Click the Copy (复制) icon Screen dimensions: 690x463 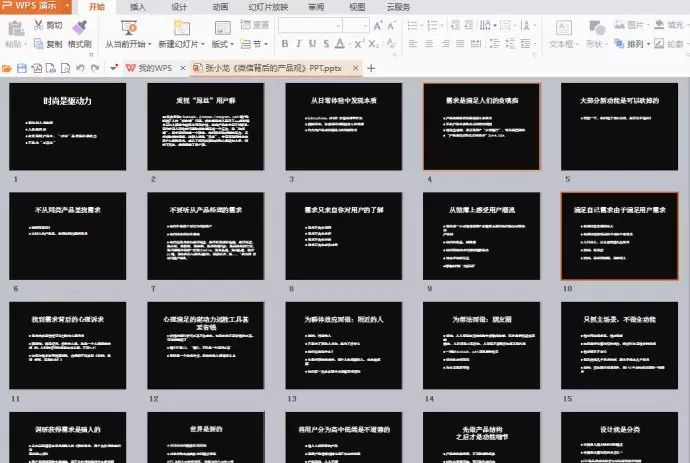[x=39, y=44]
